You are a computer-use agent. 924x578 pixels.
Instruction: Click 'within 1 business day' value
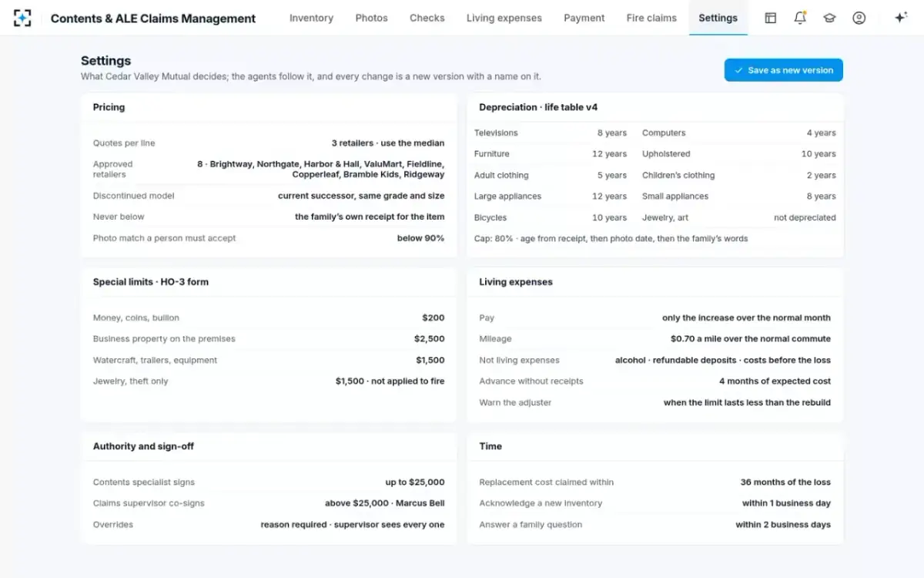pyautogui.click(x=787, y=503)
